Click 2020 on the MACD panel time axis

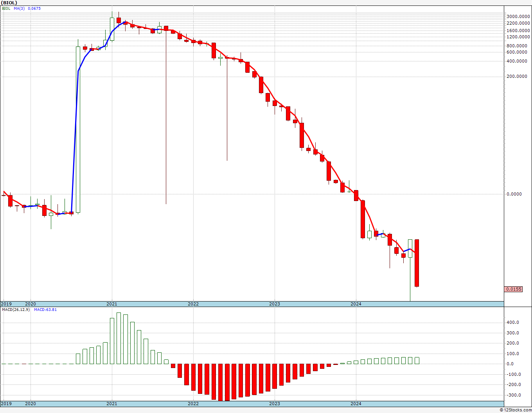(30, 404)
